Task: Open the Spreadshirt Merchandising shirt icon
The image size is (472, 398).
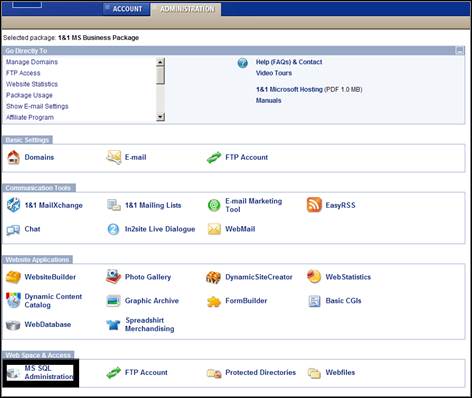Action: [113, 324]
